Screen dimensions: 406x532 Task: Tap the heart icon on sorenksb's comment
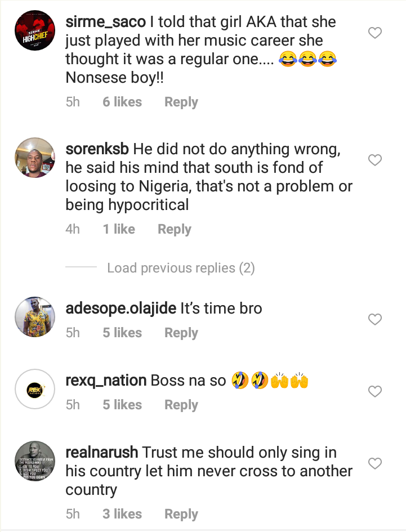[x=374, y=161]
